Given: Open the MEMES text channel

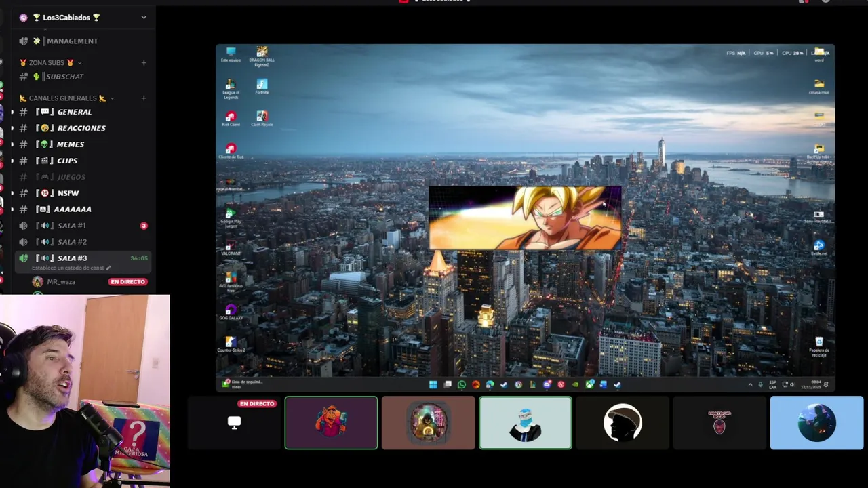Looking at the screenshot, I should [83, 144].
